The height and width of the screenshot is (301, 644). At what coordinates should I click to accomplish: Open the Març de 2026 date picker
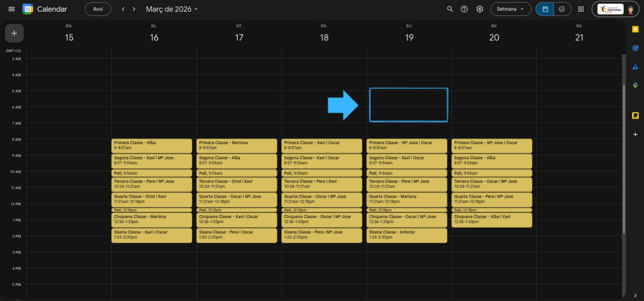tap(172, 9)
